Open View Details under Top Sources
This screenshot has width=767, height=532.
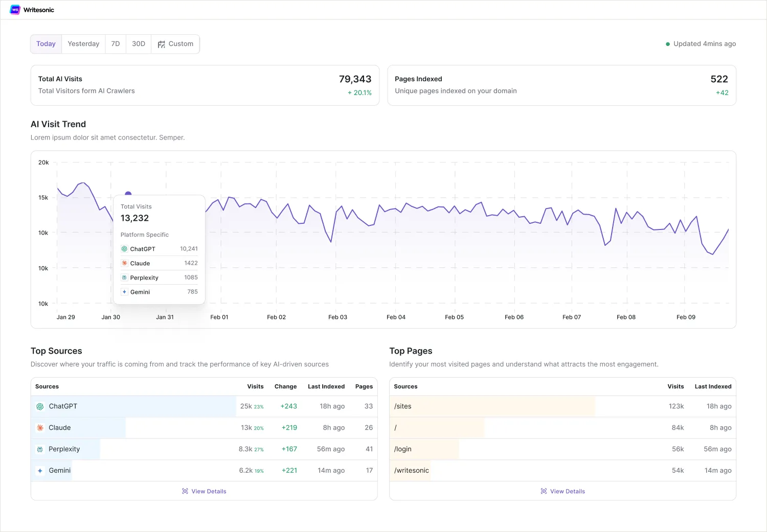pos(204,491)
